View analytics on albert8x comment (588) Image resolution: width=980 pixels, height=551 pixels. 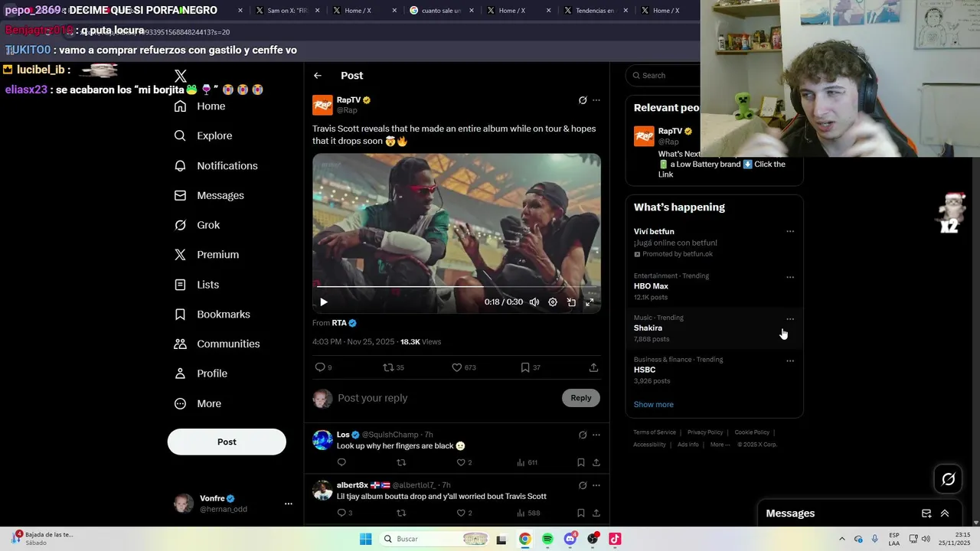coord(528,513)
